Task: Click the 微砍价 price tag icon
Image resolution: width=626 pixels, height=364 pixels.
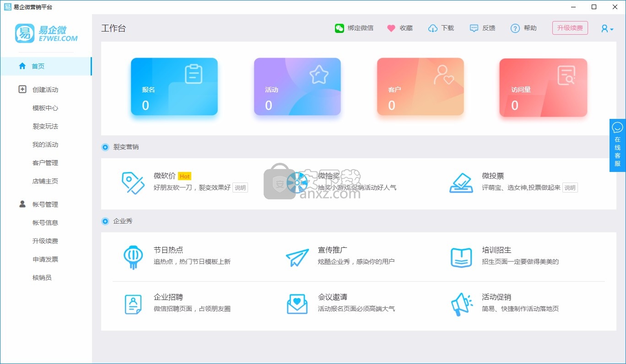Action: [133, 183]
